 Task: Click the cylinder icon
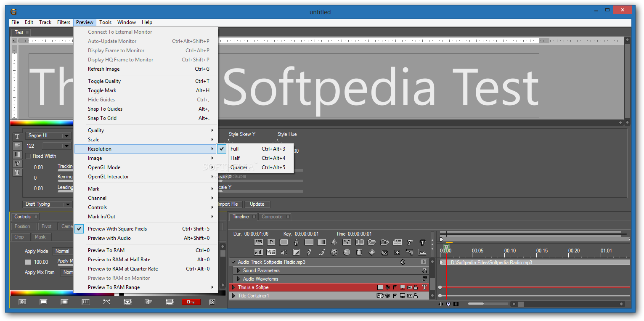coord(359,252)
